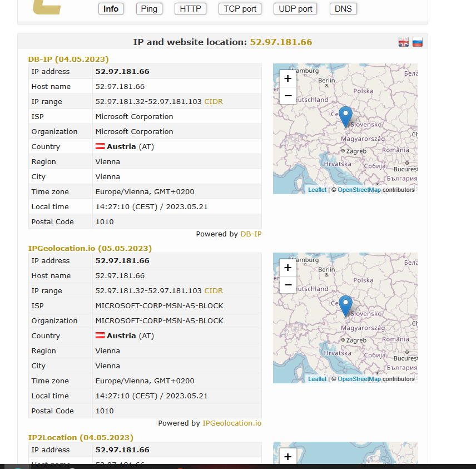Select Microsoft Corporation in DB-IP ISP row

coord(134,117)
